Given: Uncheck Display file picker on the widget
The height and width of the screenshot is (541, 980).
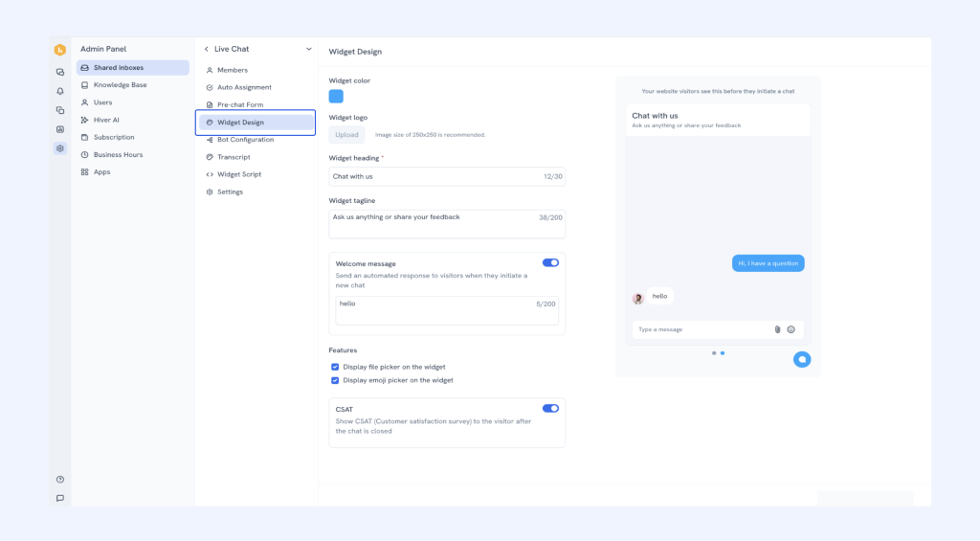Looking at the screenshot, I should point(335,367).
